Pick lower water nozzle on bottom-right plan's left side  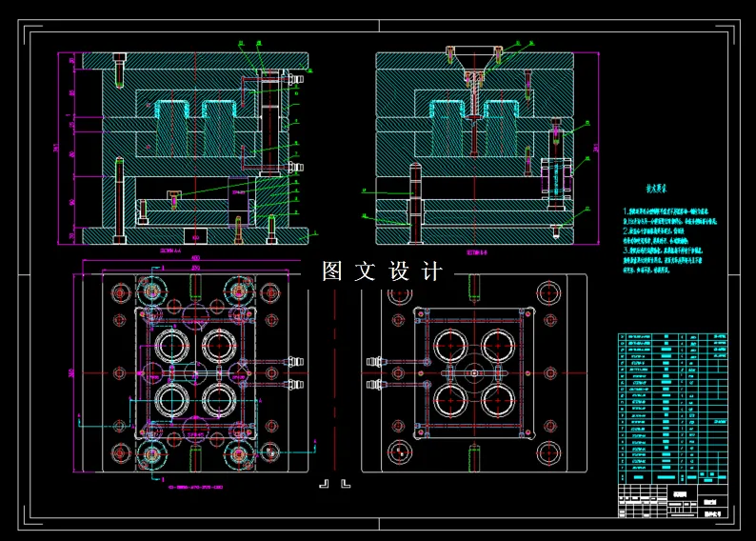(376, 384)
